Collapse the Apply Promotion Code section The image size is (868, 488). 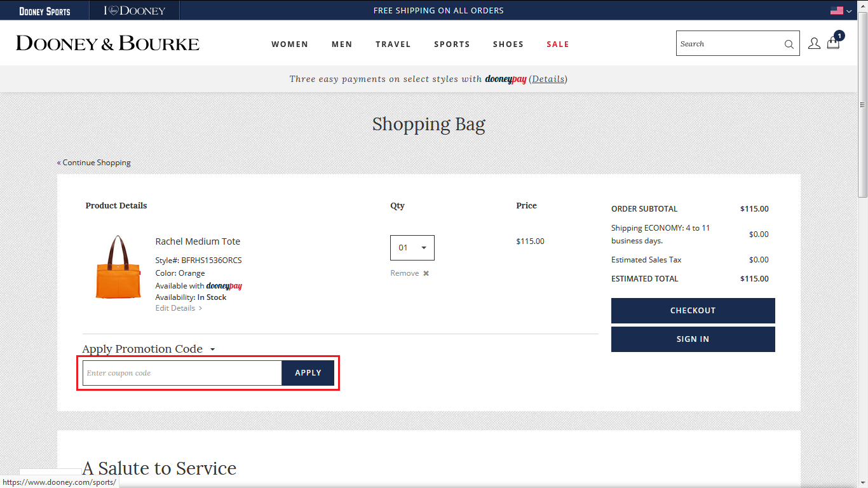click(x=149, y=349)
